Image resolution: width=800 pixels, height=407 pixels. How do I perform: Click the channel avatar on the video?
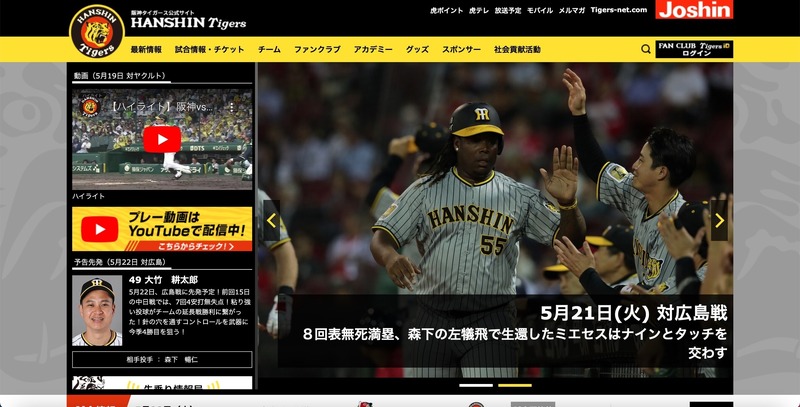[91, 105]
